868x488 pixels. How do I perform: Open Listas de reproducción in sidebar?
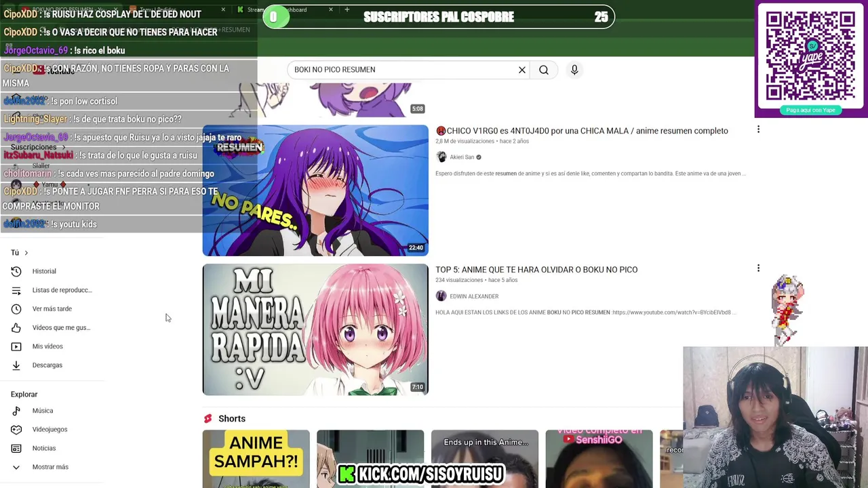point(62,290)
